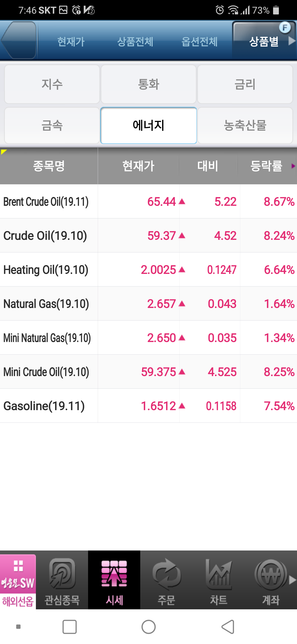Tap the back arrow button
Screen dimensions: 297x644
tap(19, 40)
